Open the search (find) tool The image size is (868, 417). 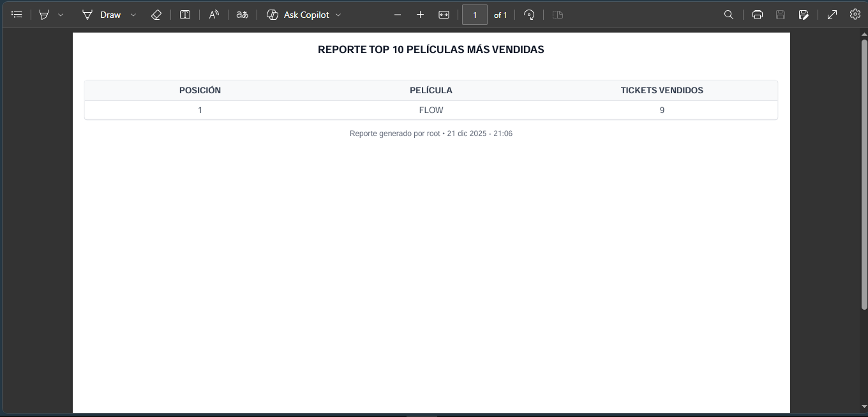[729, 15]
